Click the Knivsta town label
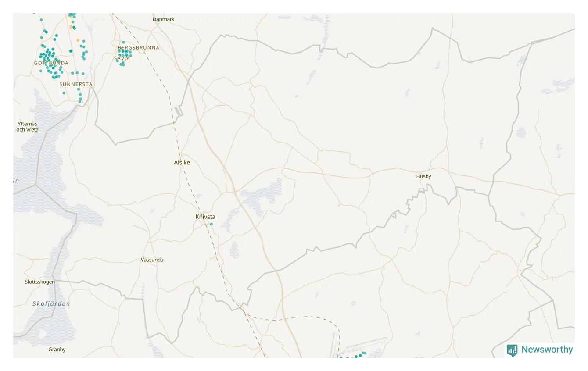This screenshot has width=588, height=371. tap(205, 217)
